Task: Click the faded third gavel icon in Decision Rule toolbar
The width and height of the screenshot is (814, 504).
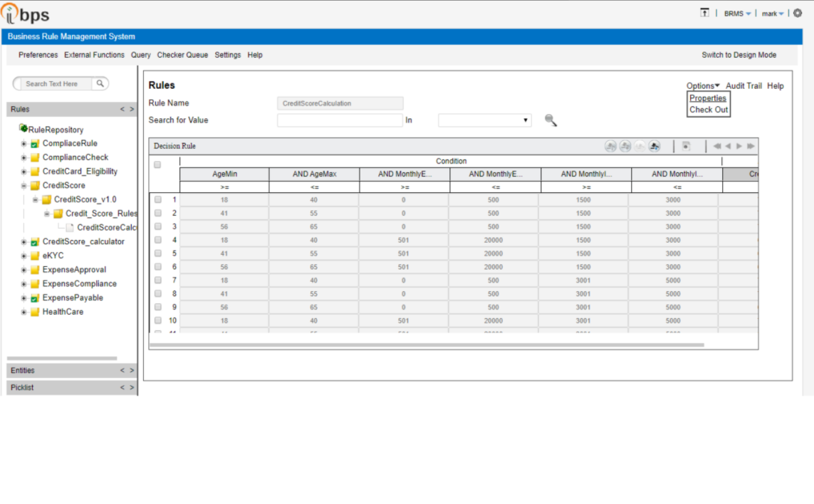Action: click(640, 147)
